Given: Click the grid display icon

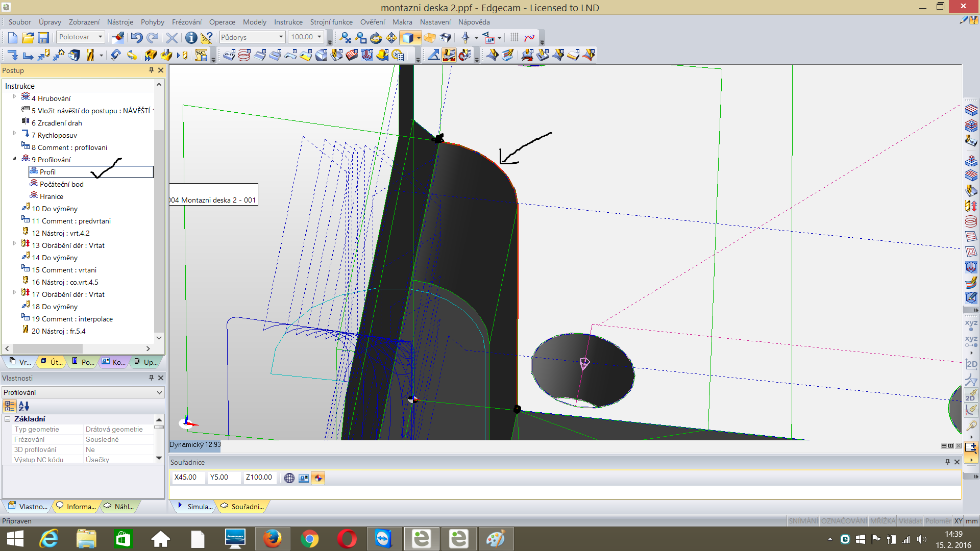Looking at the screenshot, I should (x=514, y=37).
